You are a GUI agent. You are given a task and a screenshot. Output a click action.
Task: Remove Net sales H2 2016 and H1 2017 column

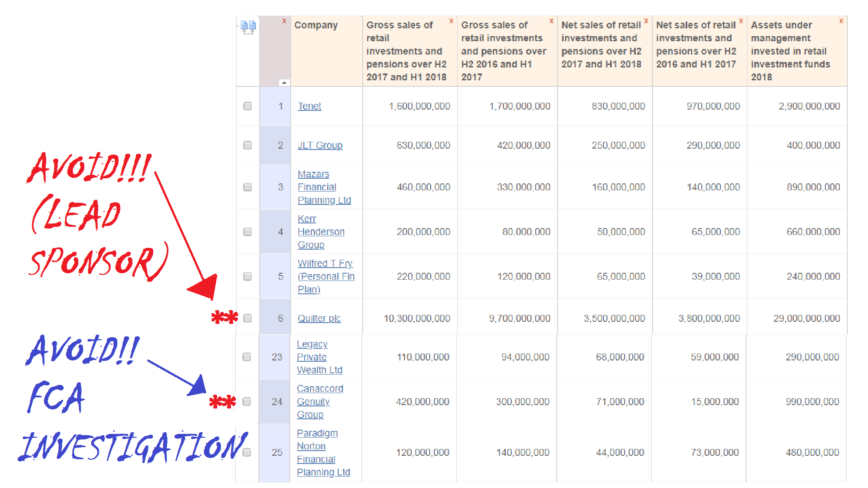click(741, 21)
